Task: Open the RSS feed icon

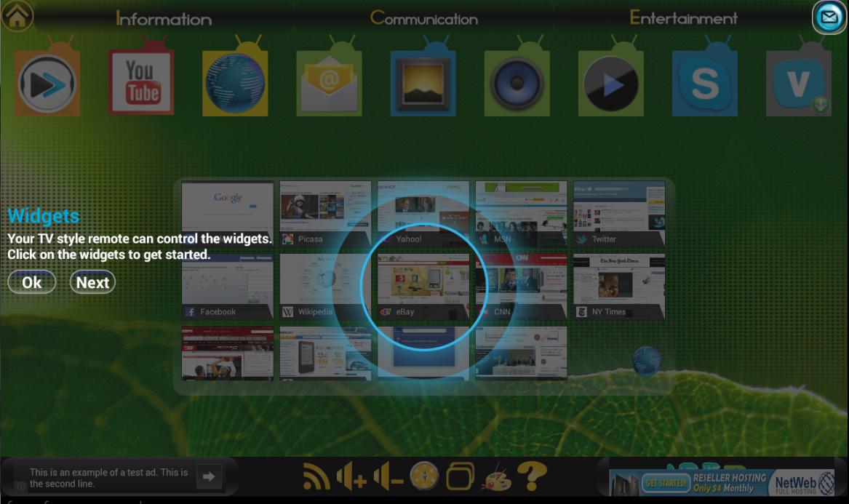Action: [316, 477]
